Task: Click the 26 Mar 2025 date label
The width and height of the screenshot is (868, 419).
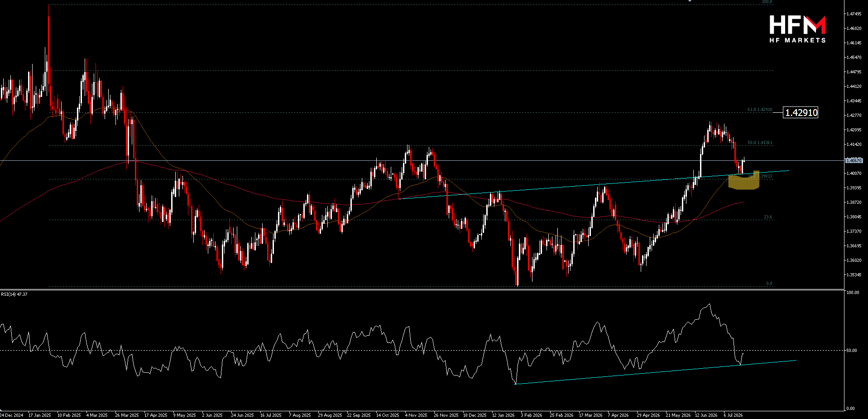Action: click(x=127, y=415)
